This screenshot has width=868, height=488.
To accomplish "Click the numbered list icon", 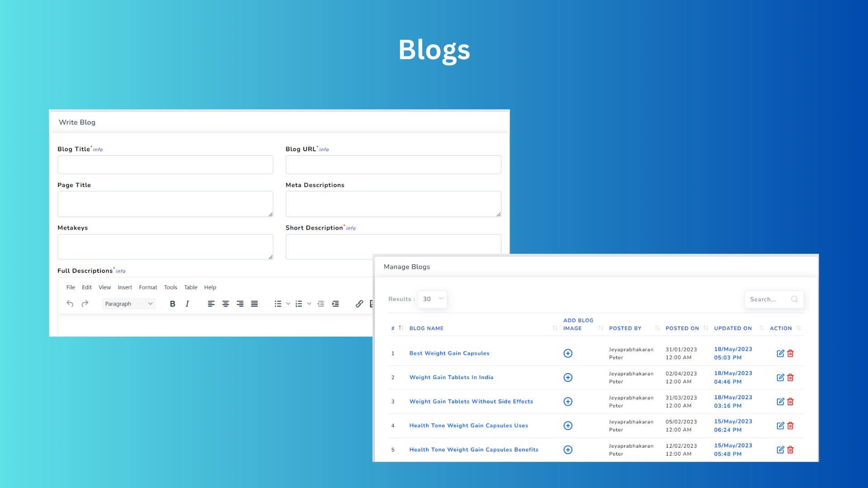I will tap(299, 304).
